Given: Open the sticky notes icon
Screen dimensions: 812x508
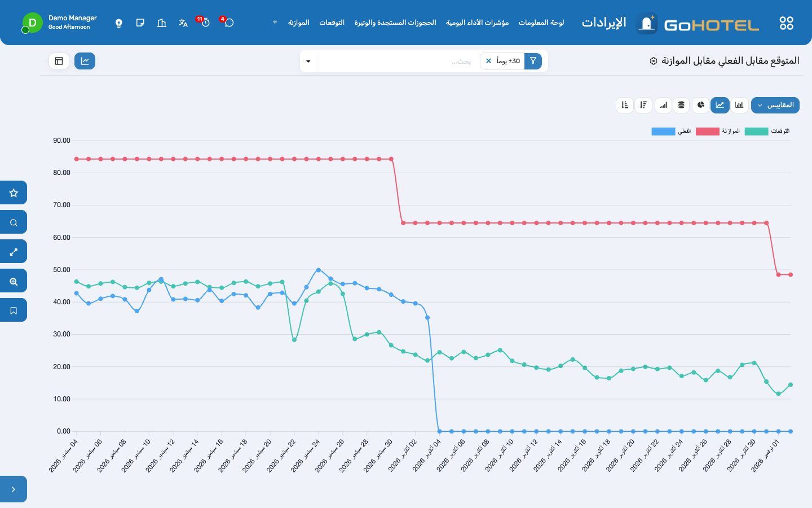Looking at the screenshot, I should 140,23.
